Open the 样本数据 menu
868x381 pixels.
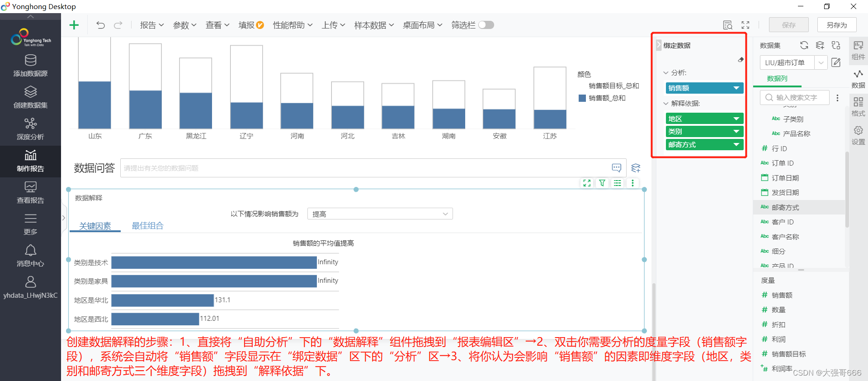[x=374, y=25]
